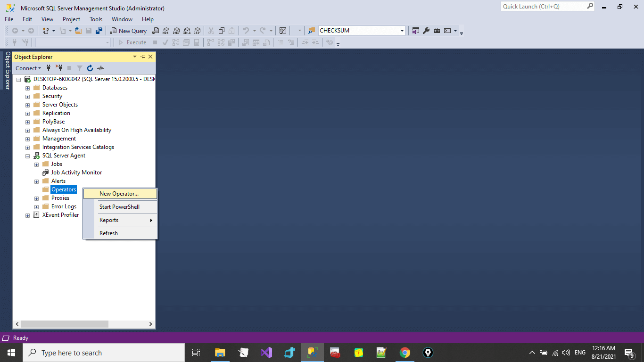The width and height of the screenshot is (644, 362).
Task: Open a New Query window
Action: pos(128,30)
